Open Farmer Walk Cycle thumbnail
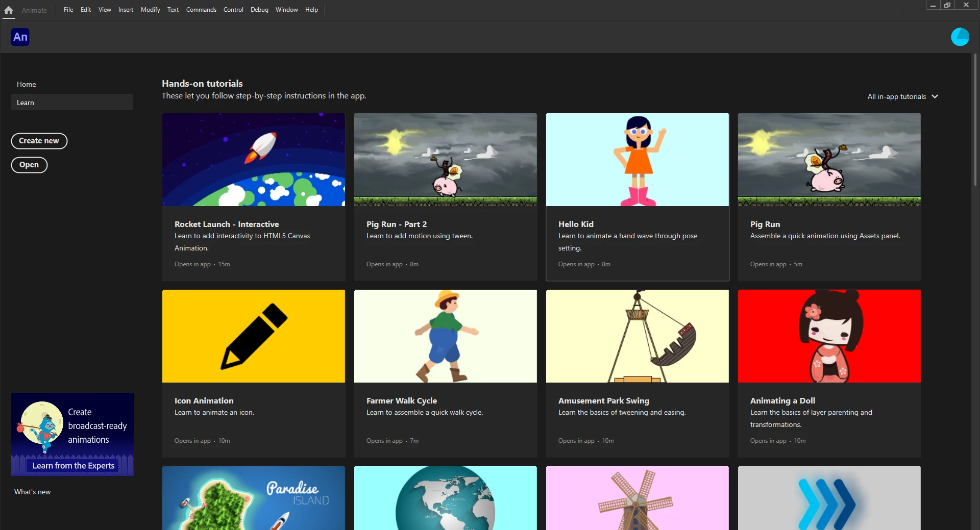 (x=446, y=336)
